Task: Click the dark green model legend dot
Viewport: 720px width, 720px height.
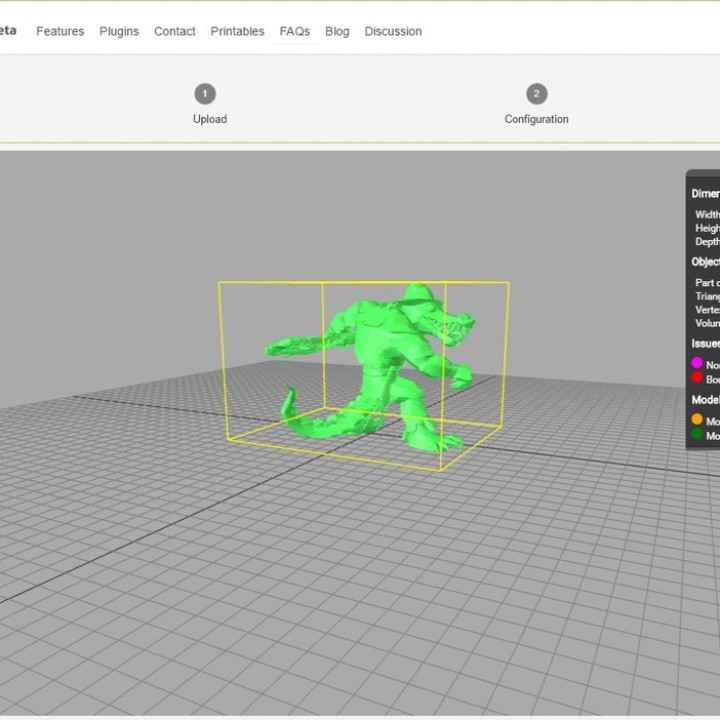Action: (x=697, y=435)
